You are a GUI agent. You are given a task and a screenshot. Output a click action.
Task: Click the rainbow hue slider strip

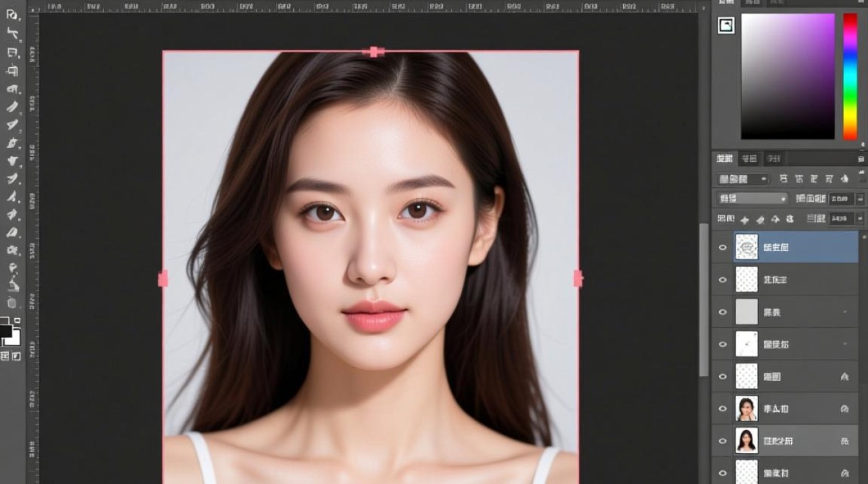tap(850, 76)
